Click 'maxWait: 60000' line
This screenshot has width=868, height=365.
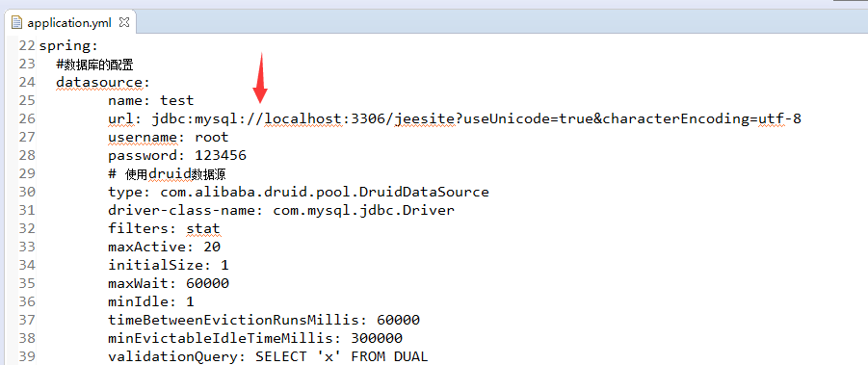[x=169, y=283]
